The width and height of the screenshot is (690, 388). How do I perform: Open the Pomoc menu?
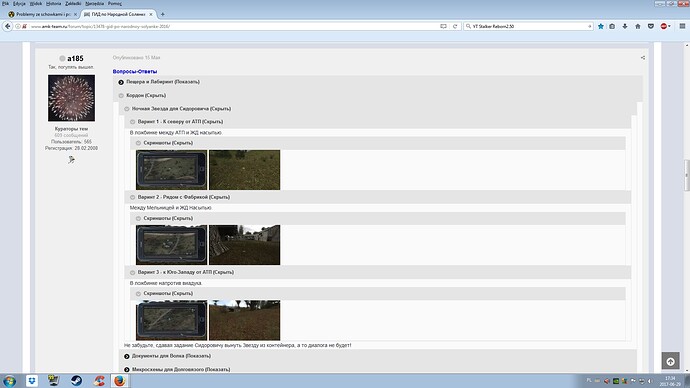point(115,4)
